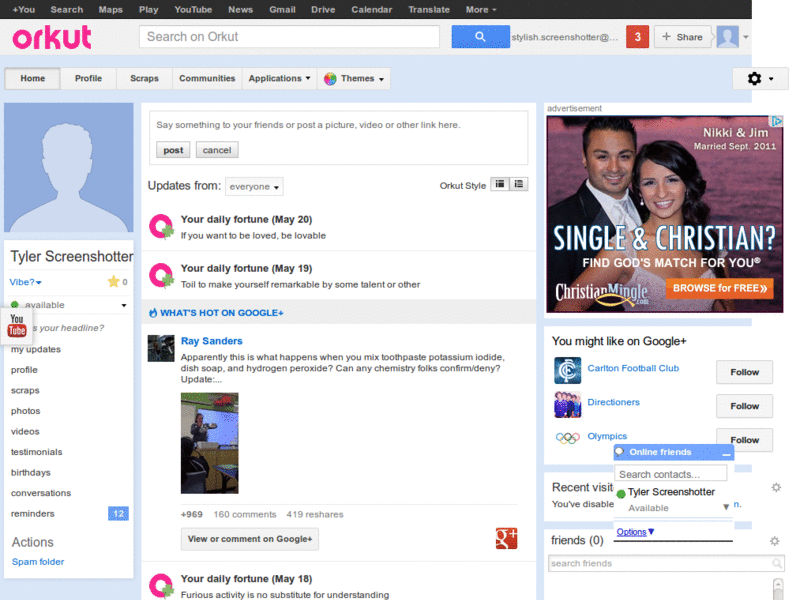This screenshot has height=600, width=800.
Task: Click the Search on Orkut field
Action: (289, 37)
